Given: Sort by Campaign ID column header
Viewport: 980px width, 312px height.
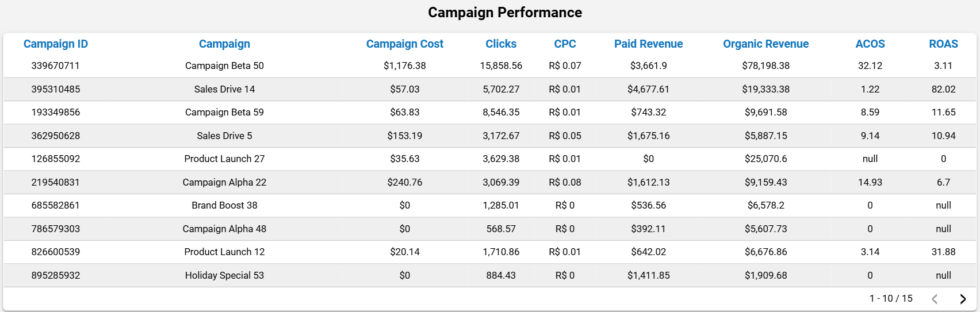Looking at the screenshot, I should click(56, 44).
